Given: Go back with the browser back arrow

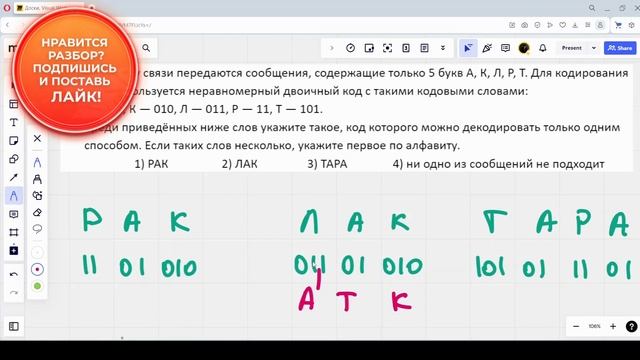Looking at the screenshot, I should pyautogui.click(x=7, y=25).
